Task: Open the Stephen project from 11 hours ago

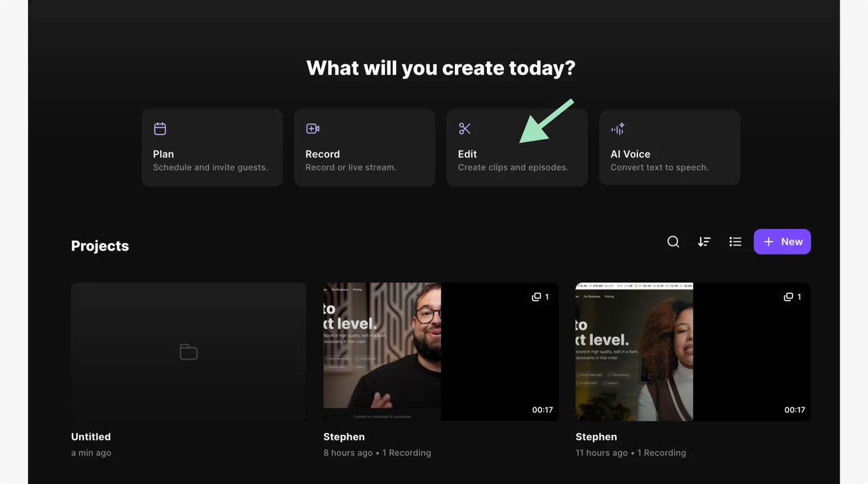Action: (692, 351)
